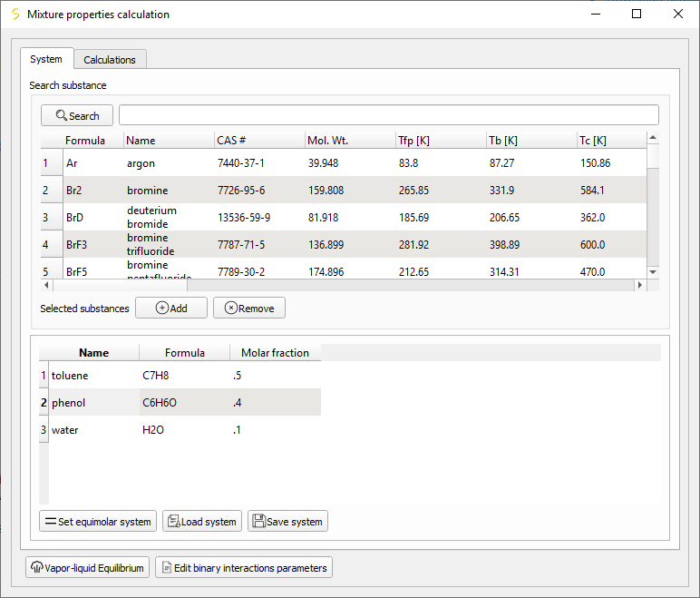Select toluene in selected substances
This screenshot has width=700, height=598.
(x=93, y=376)
